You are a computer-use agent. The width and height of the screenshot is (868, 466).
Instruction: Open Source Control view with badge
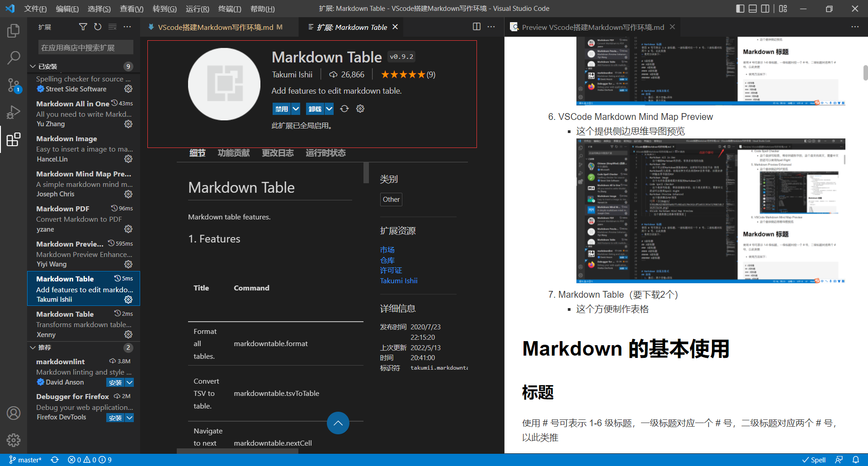tap(14, 85)
